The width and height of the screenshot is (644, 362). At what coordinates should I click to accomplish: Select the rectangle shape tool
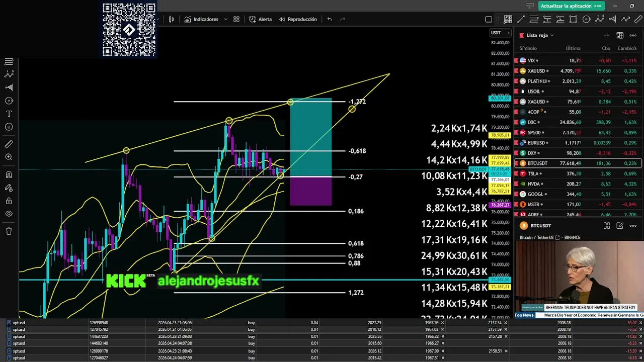573,20
